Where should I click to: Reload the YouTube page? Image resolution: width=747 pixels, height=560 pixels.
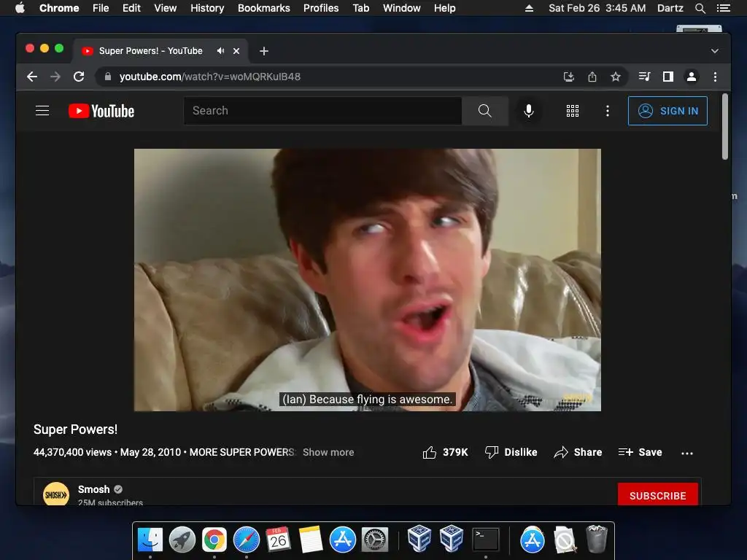click(x=79, y=77)
